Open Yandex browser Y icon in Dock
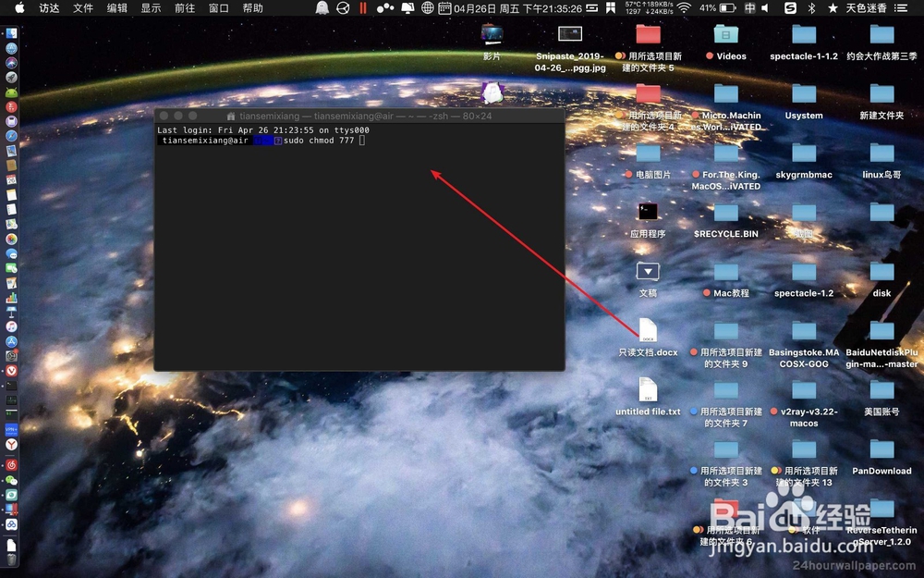The height and width of the screenshot is (578, 924). point(11,444)
